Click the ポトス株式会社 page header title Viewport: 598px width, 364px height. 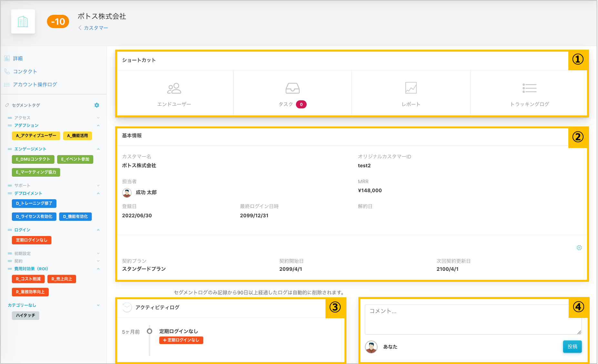click(102, 16)
